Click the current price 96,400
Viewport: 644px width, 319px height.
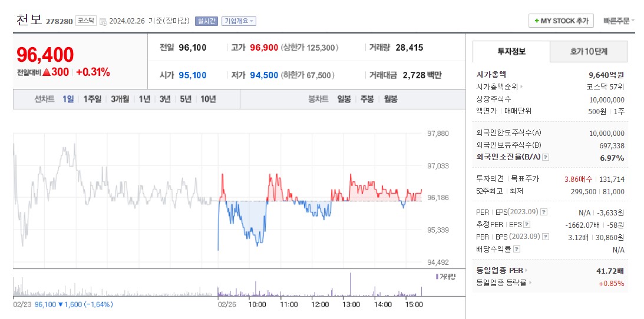45,55
